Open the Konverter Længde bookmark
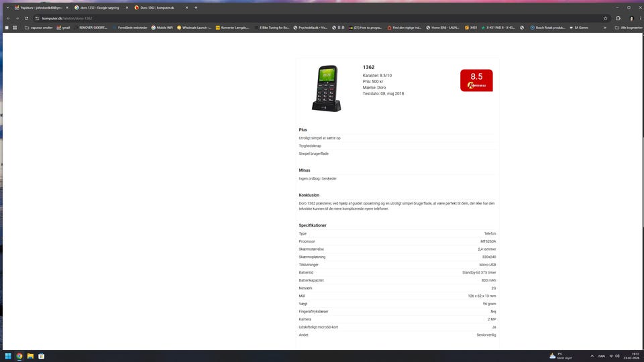The width and height of the screenshot is (644, 362). point(233,28)
